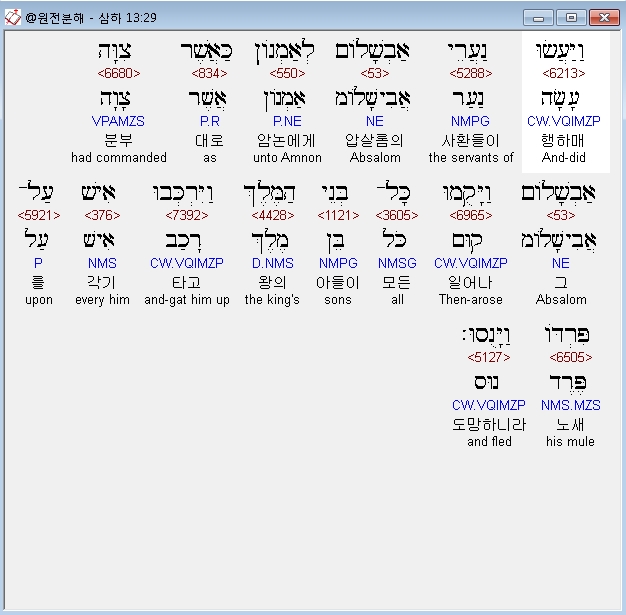Click the parsing code NMSG
Image resolution: width=626 pixels, height=615 pixels.
[x=397, y=263]
